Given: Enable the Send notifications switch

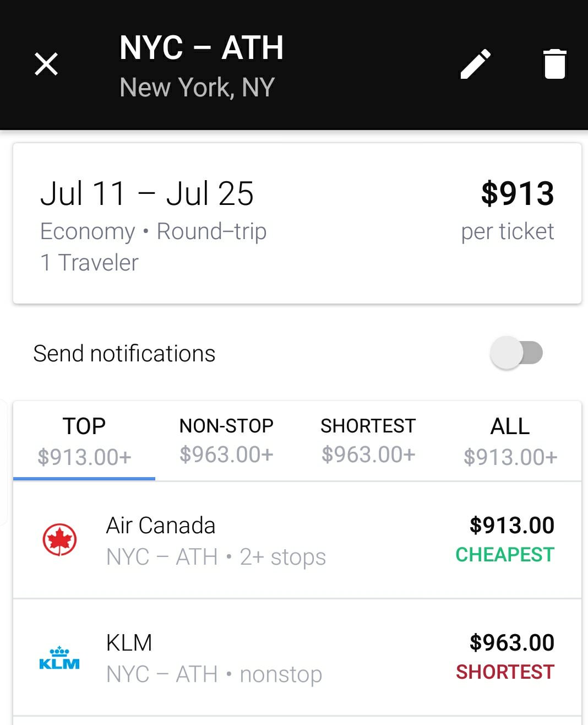Looking at the screenshot, I should 516,353.
